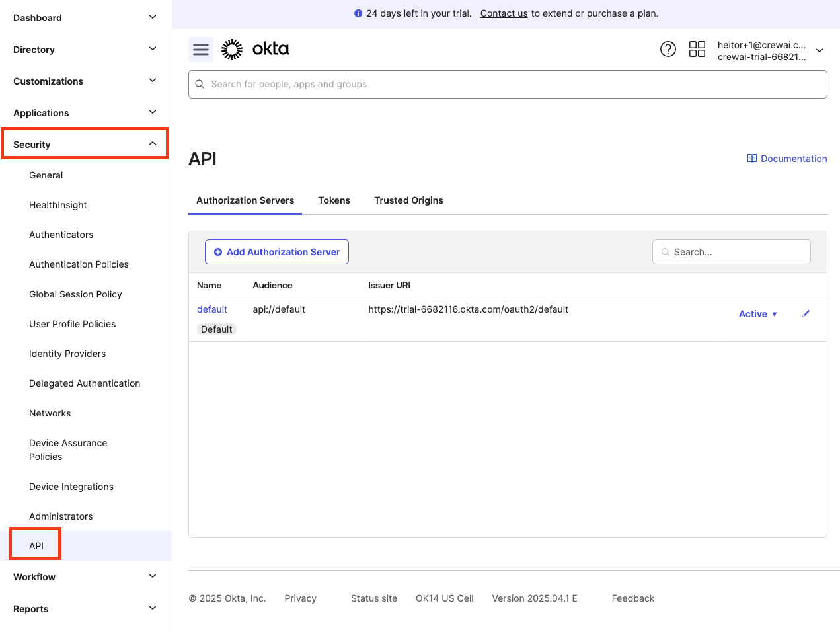Select API in the Security sidebar
Screen dimensions: 840x632
pyautogui.click(x=36, y=545)
